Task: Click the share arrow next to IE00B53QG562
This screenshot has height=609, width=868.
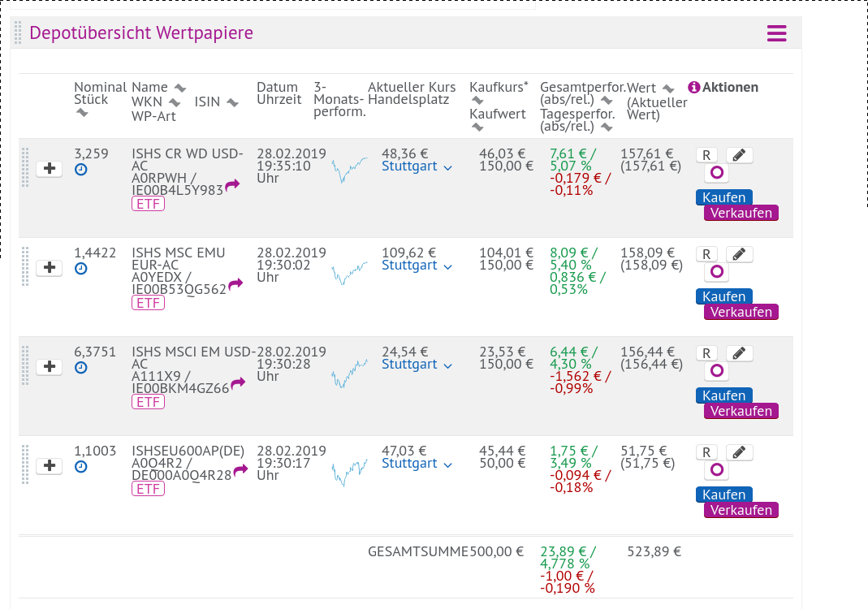Action: pos(235,284)
